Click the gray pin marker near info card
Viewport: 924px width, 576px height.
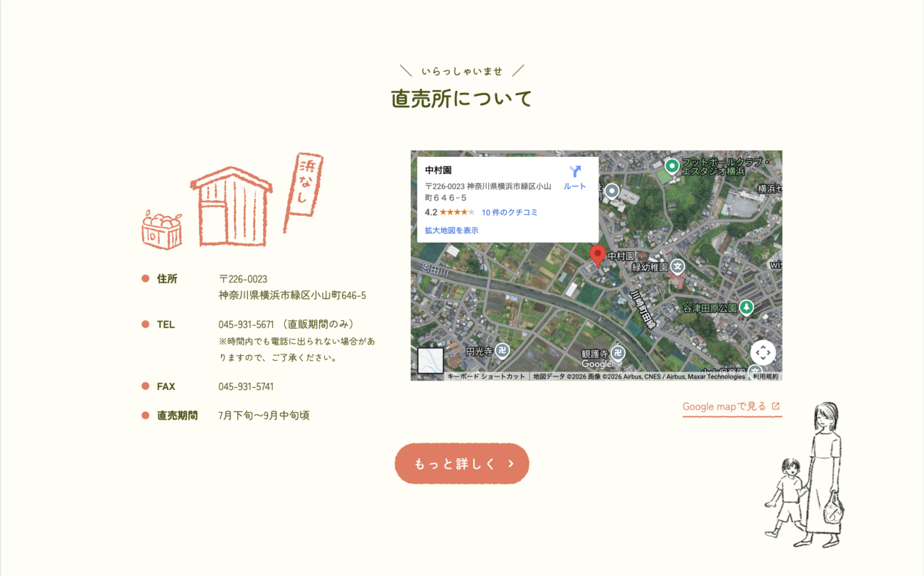point(612,190)
